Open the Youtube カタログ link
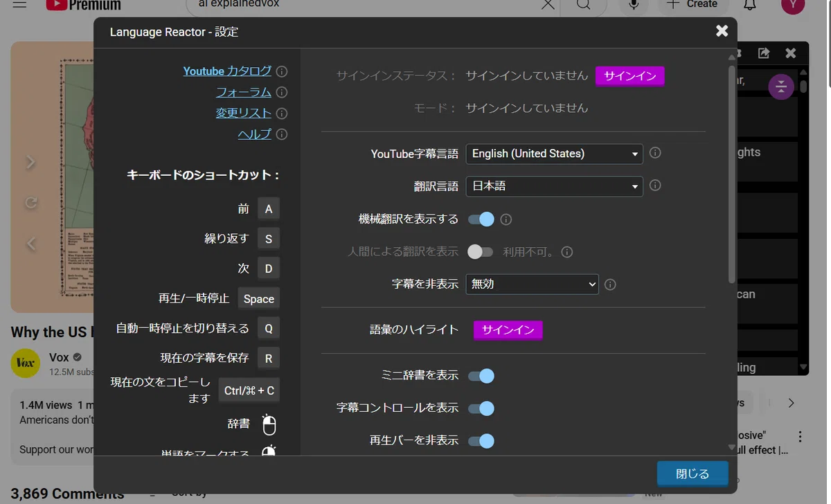Screen dimensions: 831x504 227,71
